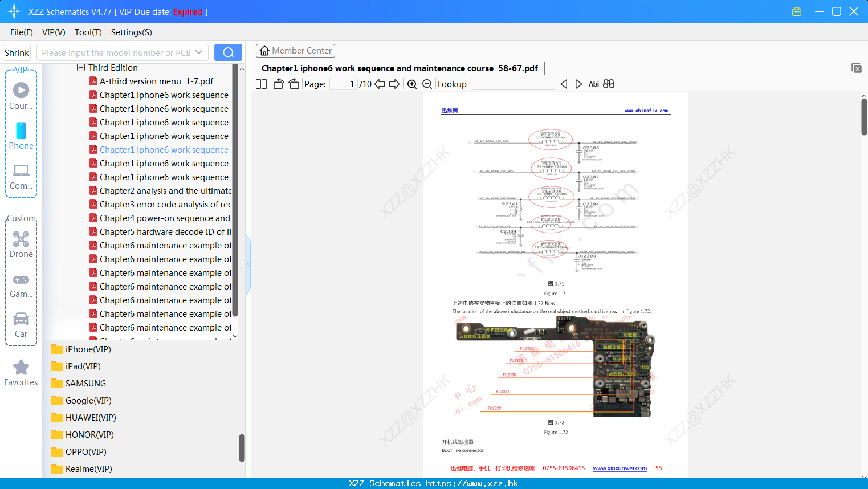Open Chapter2 analysis and the ultimate

coord(161,191)
